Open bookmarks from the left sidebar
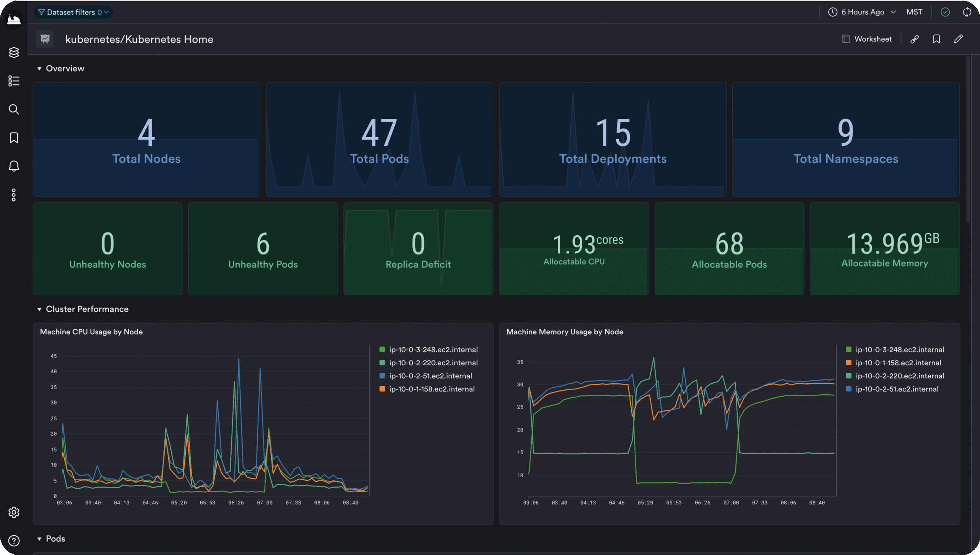Viewport: 980px width, 555px height. (x=14, y=138)
